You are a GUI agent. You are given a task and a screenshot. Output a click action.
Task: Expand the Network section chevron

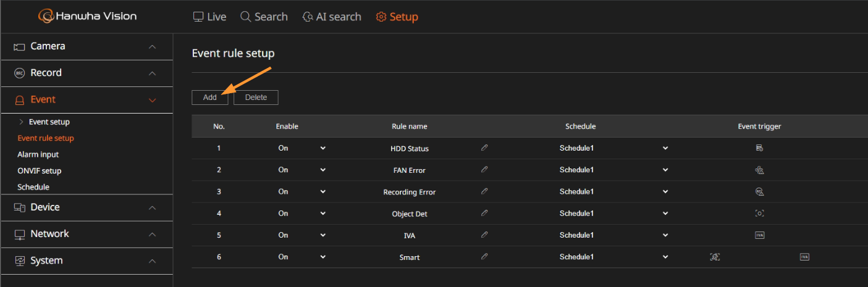pos(153,235)
